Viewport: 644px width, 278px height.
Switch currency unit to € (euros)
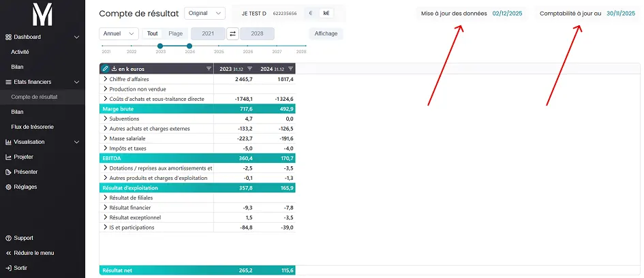tap(311, 13)
